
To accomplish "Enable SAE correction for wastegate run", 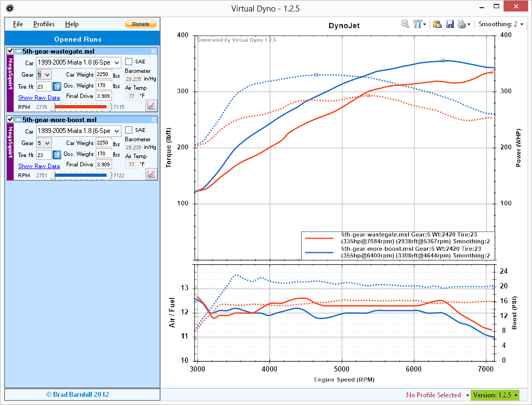I will [x=129, y=61].
